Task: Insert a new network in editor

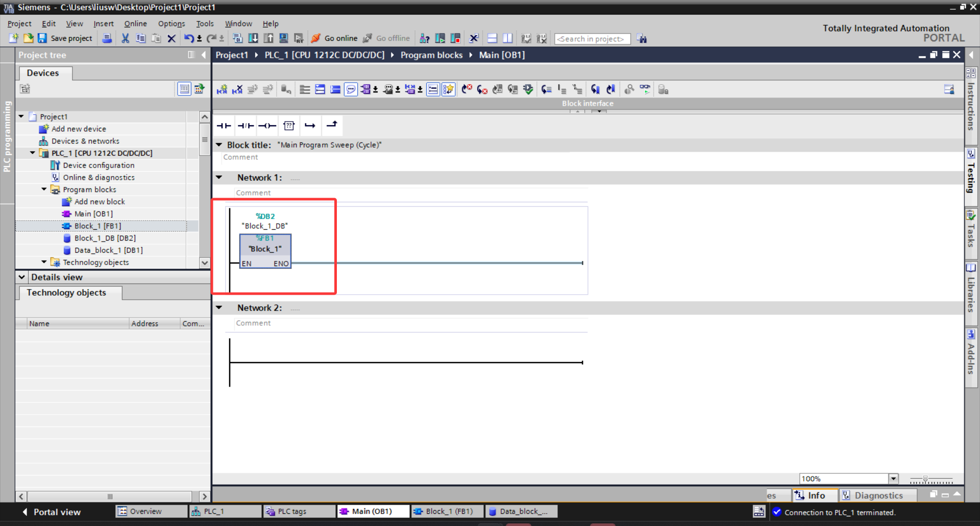Action: pos(222,89)
